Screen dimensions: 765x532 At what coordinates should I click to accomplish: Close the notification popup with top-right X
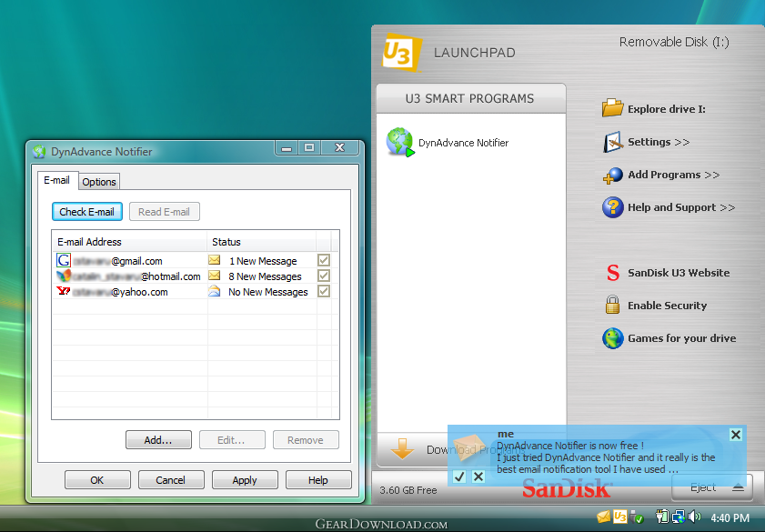click(736, 435)
